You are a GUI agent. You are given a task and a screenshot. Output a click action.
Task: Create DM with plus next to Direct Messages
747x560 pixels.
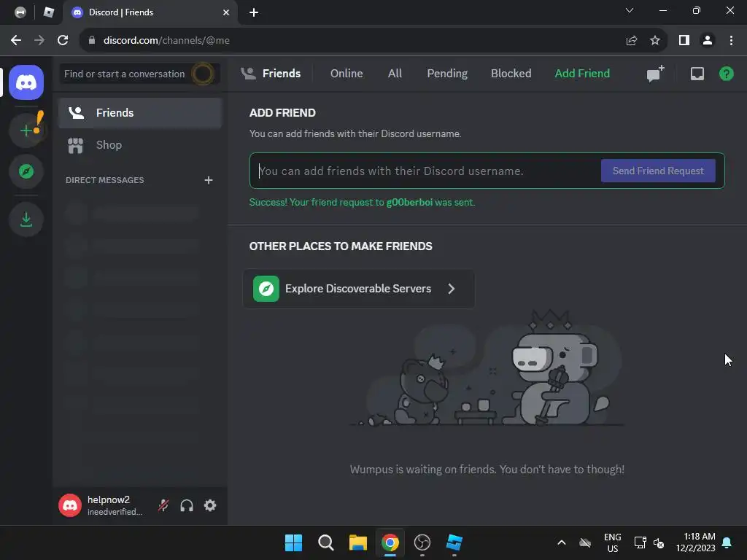(x=208, y=180)
